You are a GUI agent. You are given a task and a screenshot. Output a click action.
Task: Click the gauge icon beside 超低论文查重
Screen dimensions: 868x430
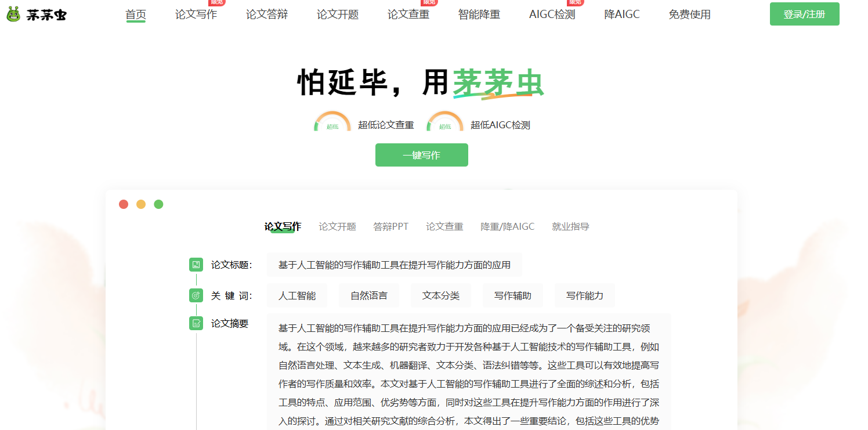click(x=332, y=121)
